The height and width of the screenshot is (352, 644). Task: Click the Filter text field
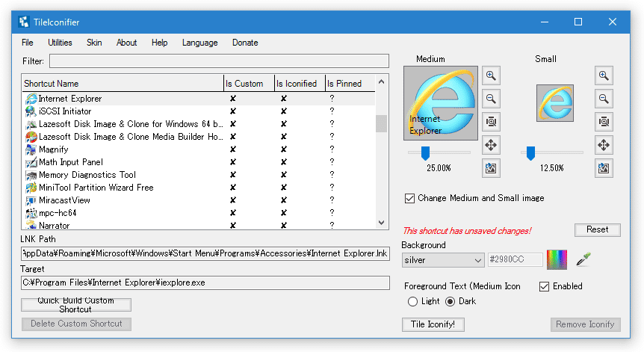tap(219, 61)
